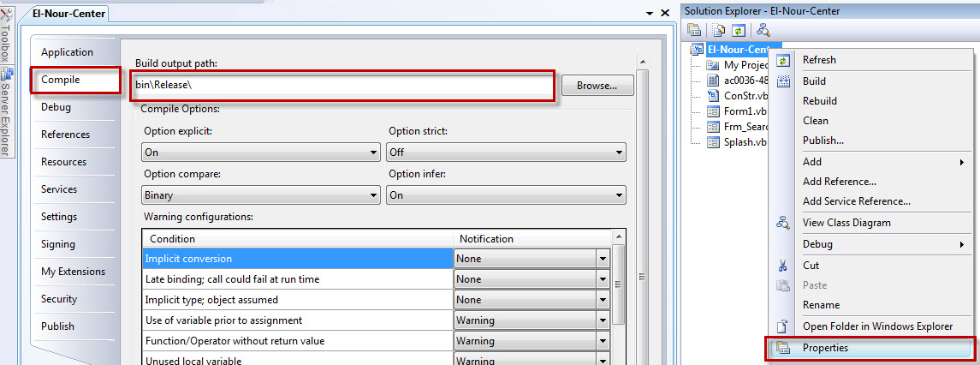Click the Properties icon in Solution Explorer toolbar

694,29
